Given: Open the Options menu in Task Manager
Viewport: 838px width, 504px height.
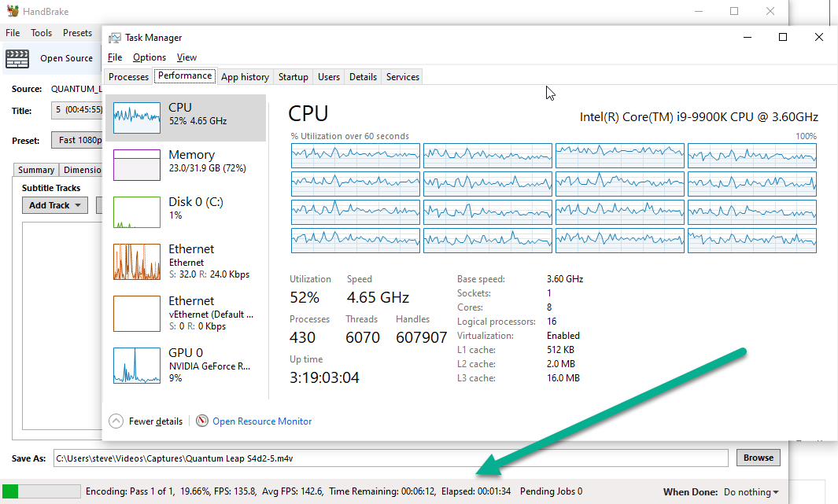Looking at the screenshot, I should (x=149, y=57).
